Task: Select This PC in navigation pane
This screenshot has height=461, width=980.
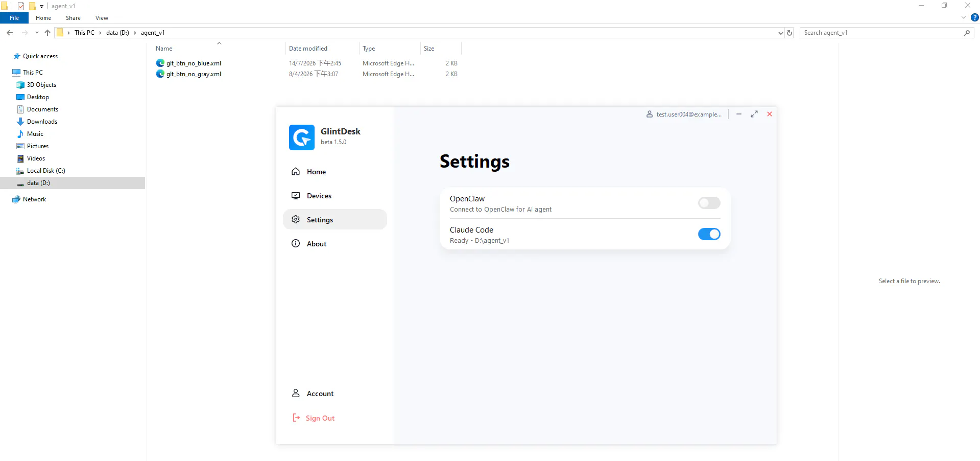Action: pos(33,73)
